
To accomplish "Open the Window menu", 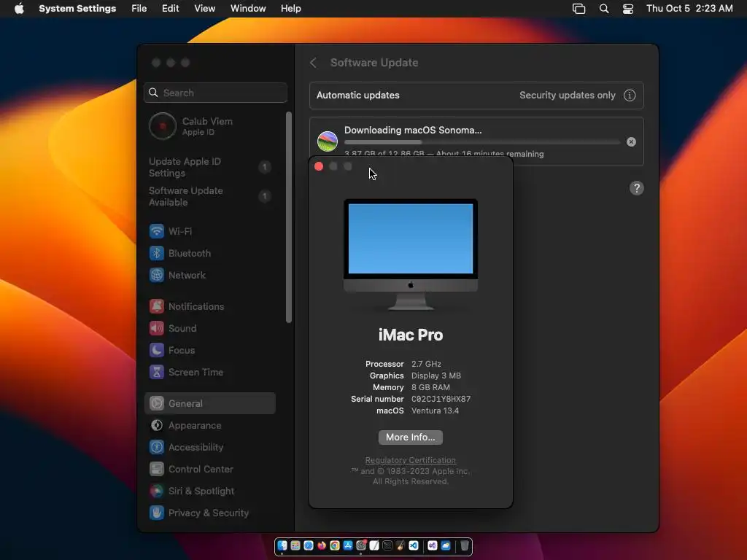I will coord(248,9).
